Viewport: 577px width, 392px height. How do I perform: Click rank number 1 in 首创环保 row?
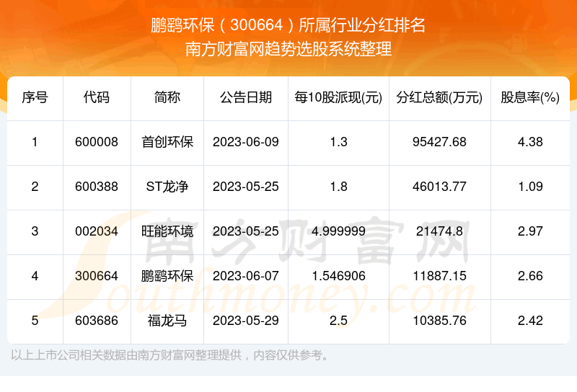click(35, 142)
